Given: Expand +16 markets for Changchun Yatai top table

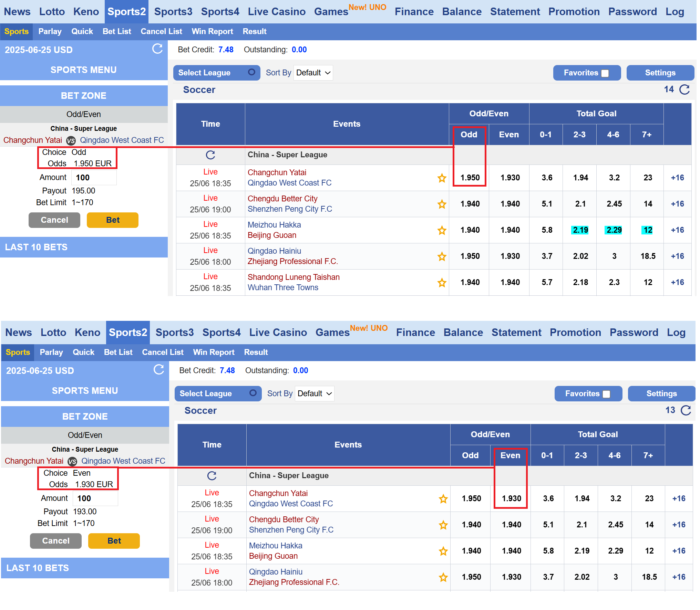Looking at the screenshot, I should click(677, 178).
